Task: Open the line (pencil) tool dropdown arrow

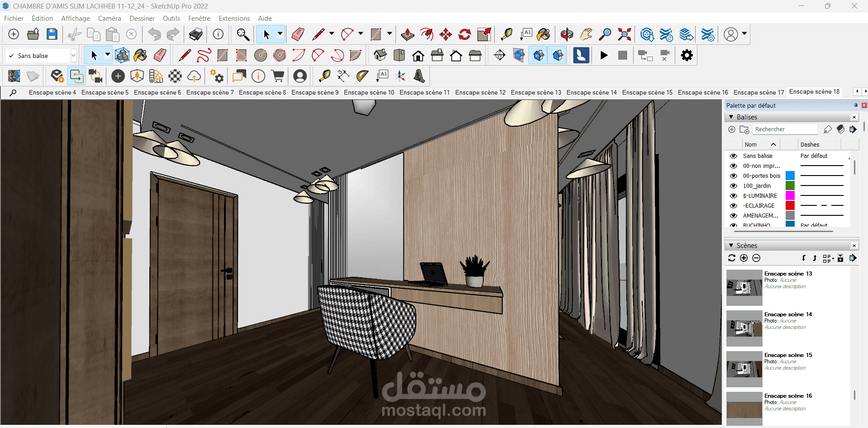Action: point(332,34)
